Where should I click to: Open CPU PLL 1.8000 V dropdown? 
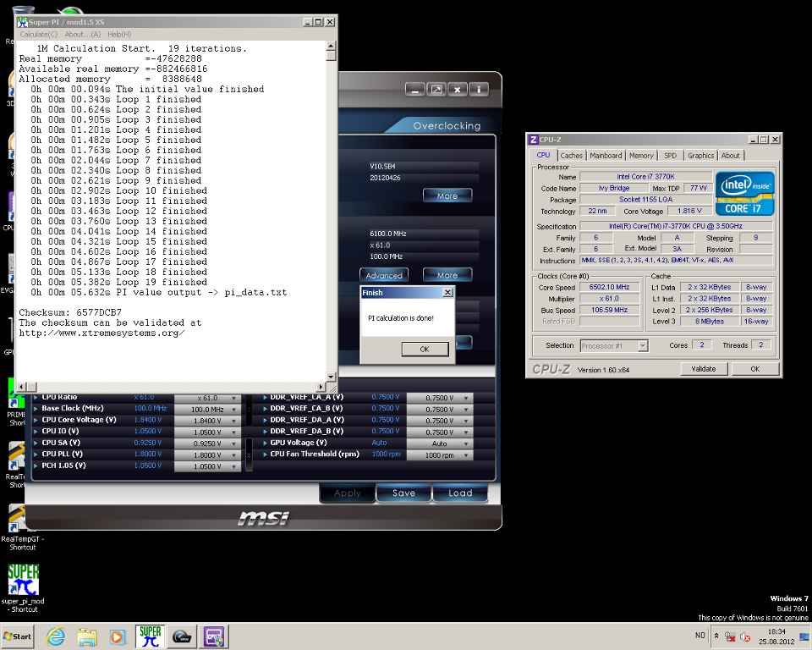207,455
